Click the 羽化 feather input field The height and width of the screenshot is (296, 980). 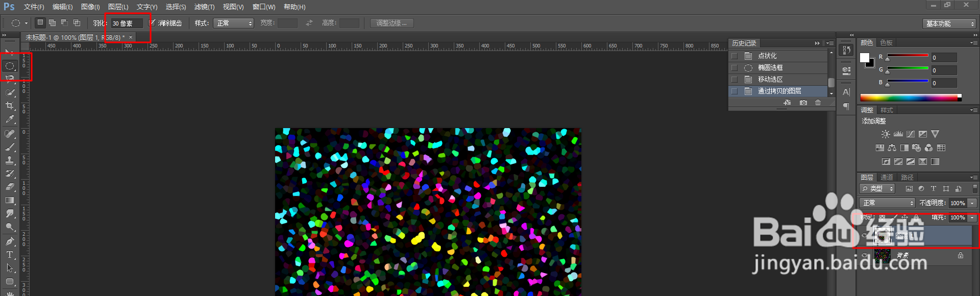coord(127,23)
